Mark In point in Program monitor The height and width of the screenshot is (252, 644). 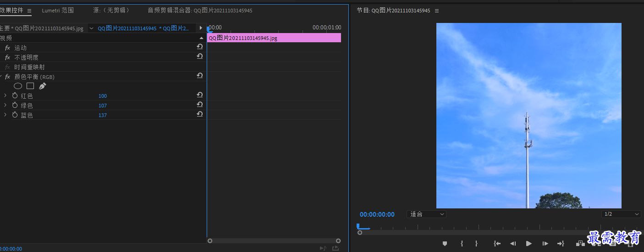[462, 244]
